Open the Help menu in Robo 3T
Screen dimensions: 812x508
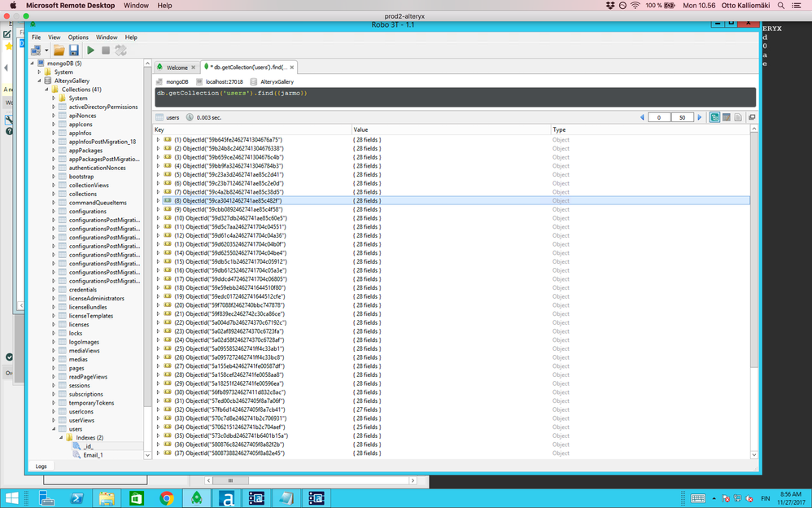click(131, 37)
